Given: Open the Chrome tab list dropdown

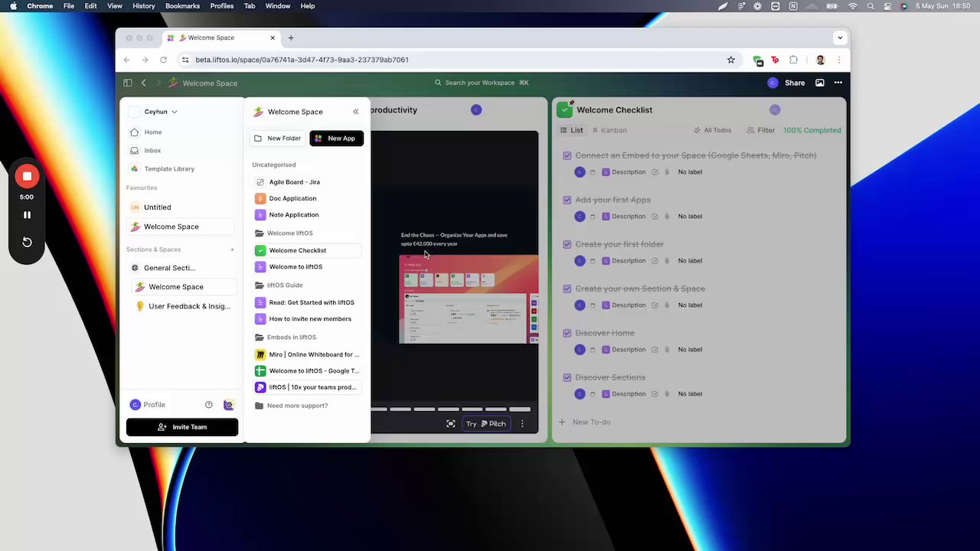Looking at the screenshot, I should (840, 37).
